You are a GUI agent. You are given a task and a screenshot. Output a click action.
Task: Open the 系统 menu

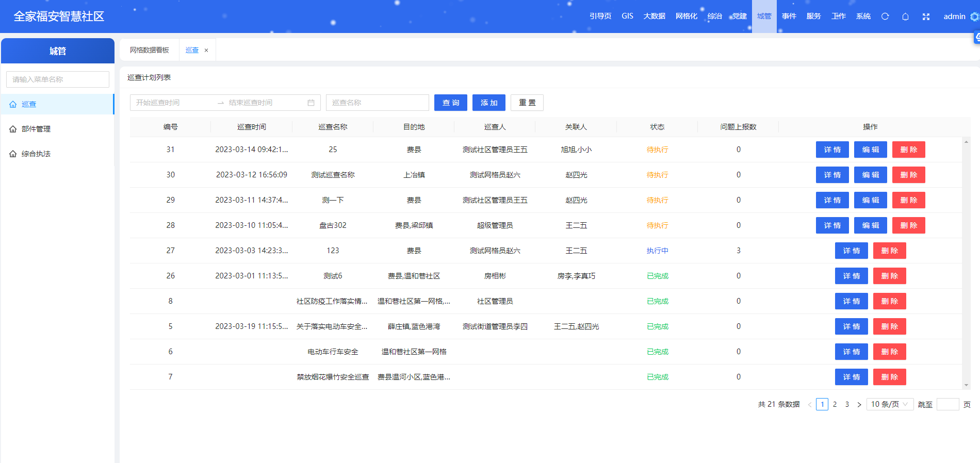point(863,16)
